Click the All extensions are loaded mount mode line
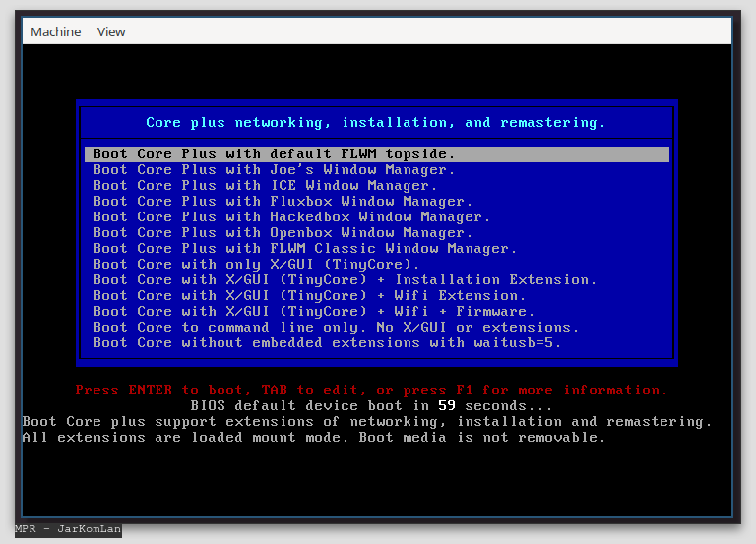This screenshot has width=756, height=544. pos(314,438)
